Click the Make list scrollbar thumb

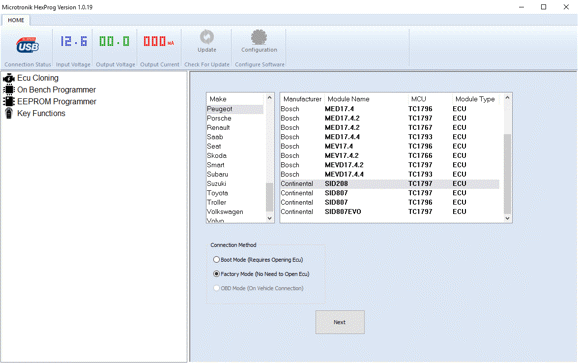pos(269,198)
